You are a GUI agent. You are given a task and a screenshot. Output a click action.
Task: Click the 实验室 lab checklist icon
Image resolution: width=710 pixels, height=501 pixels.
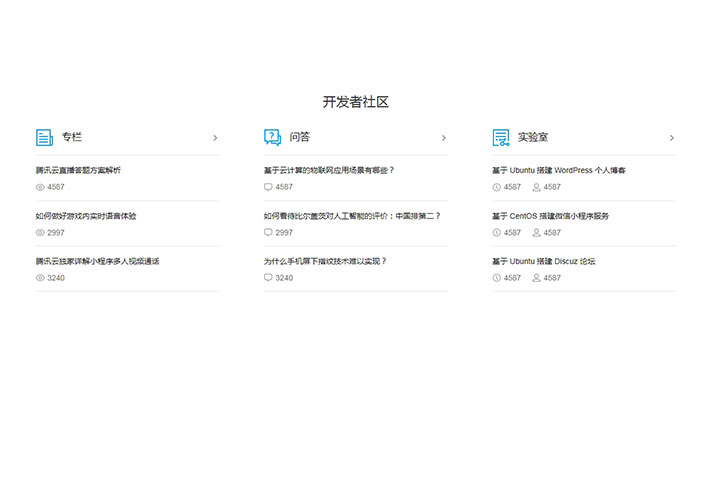click(501, 138)
